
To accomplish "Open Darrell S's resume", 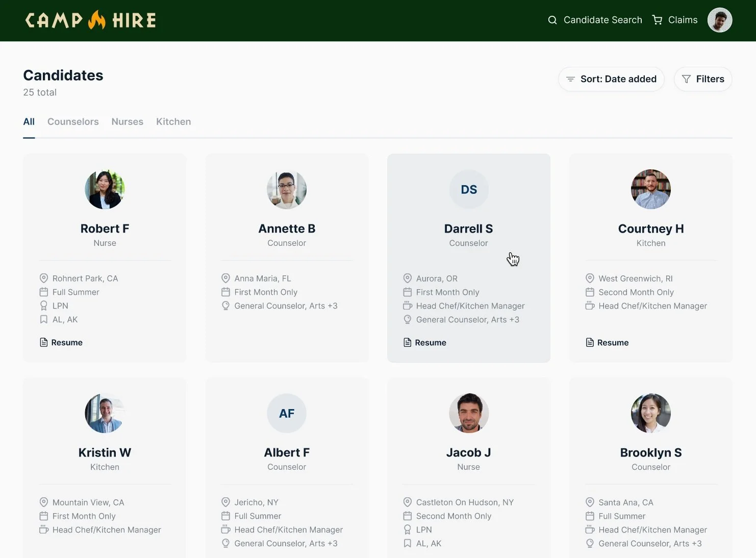I will (425, 343).
